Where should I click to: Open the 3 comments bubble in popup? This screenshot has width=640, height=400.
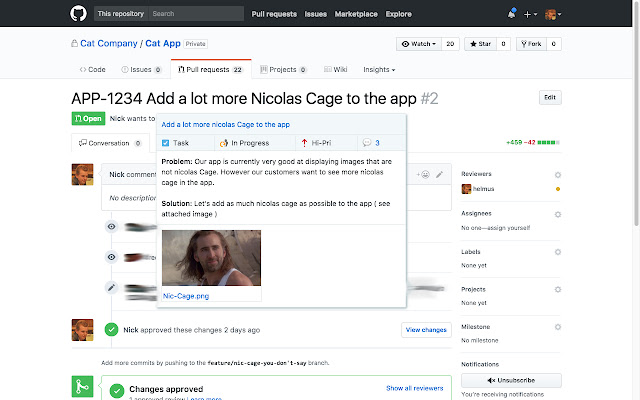click(x=366, y=143)
